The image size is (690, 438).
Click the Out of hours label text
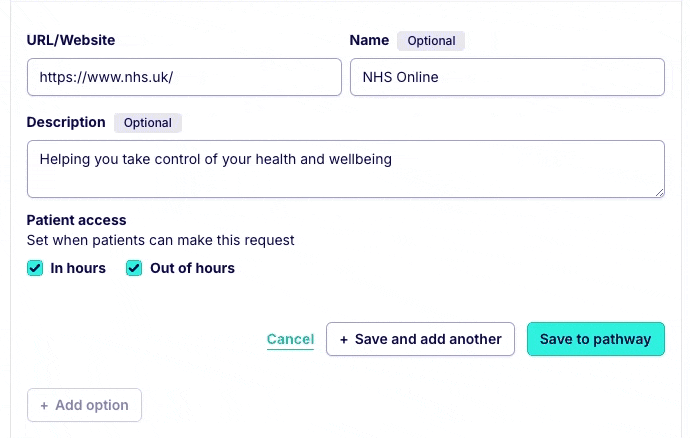point(192,268)
